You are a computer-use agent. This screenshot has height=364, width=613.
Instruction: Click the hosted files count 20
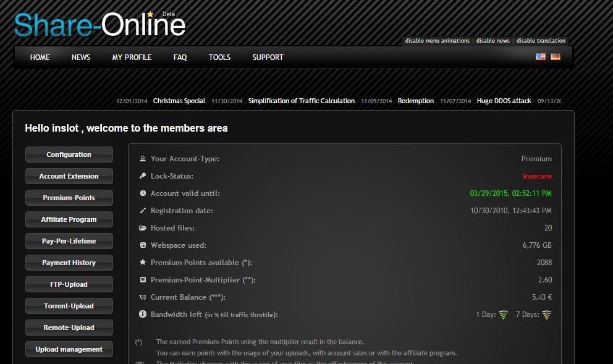(548, 228)
